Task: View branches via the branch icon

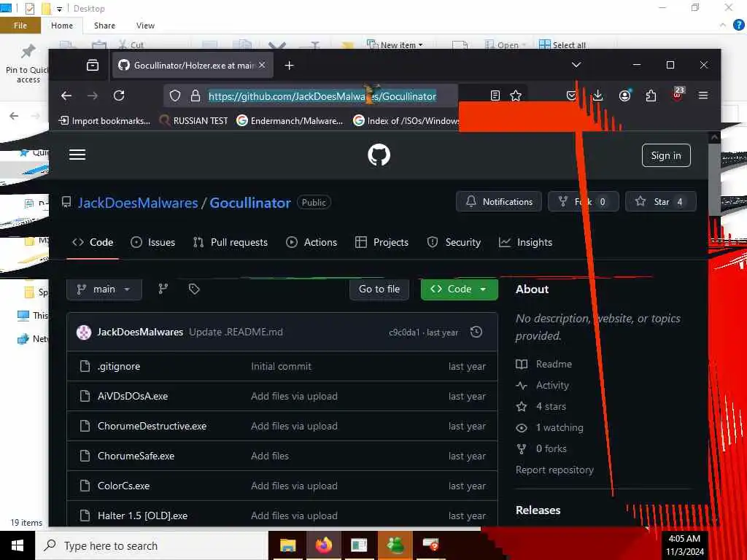Action: 163,289
